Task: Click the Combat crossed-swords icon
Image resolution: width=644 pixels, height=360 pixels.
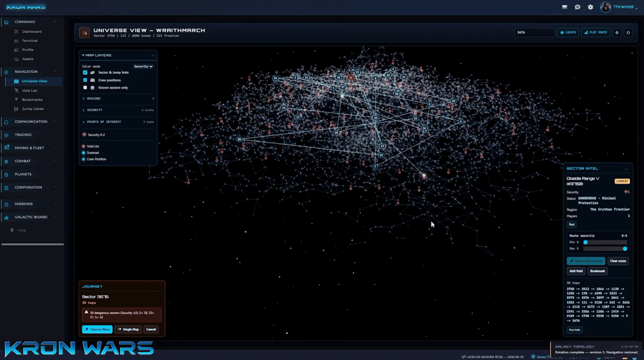Action: pos(6,161)
